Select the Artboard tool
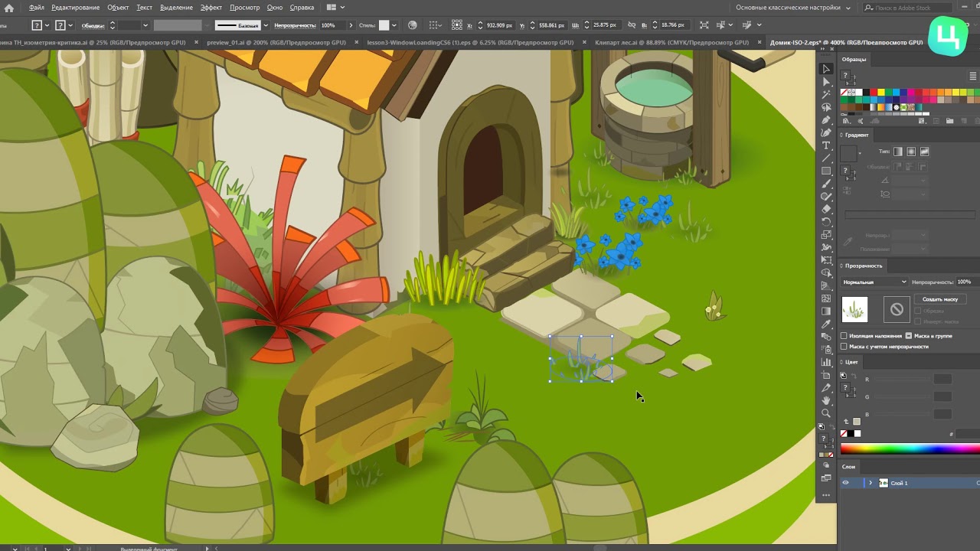980x551 pixels. pyautogui.click(x=826, y=375)
